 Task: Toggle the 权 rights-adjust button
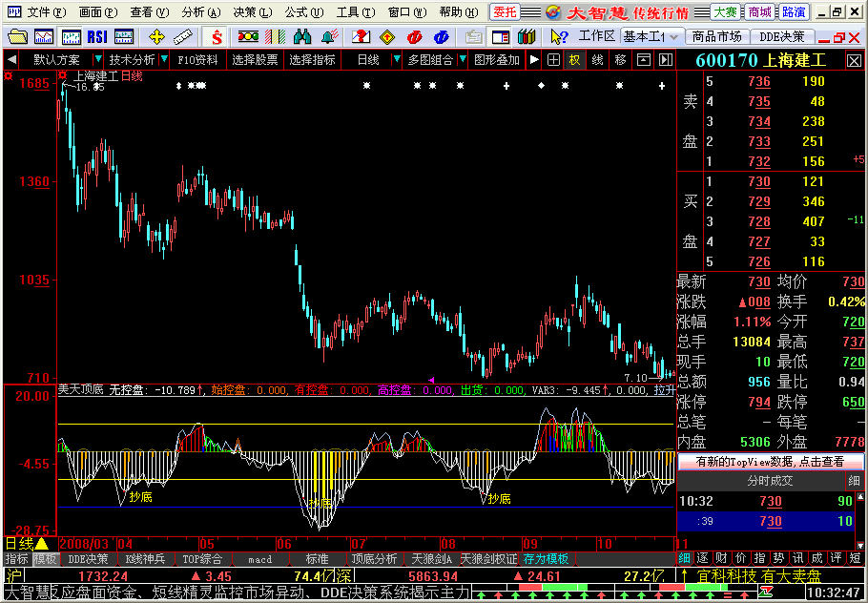click(x=574, y=60)
